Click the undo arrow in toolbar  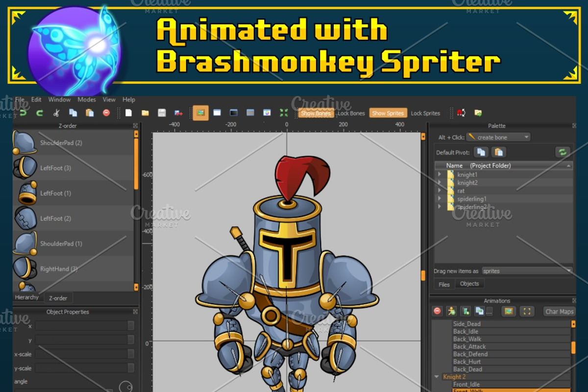coord(23,113)
